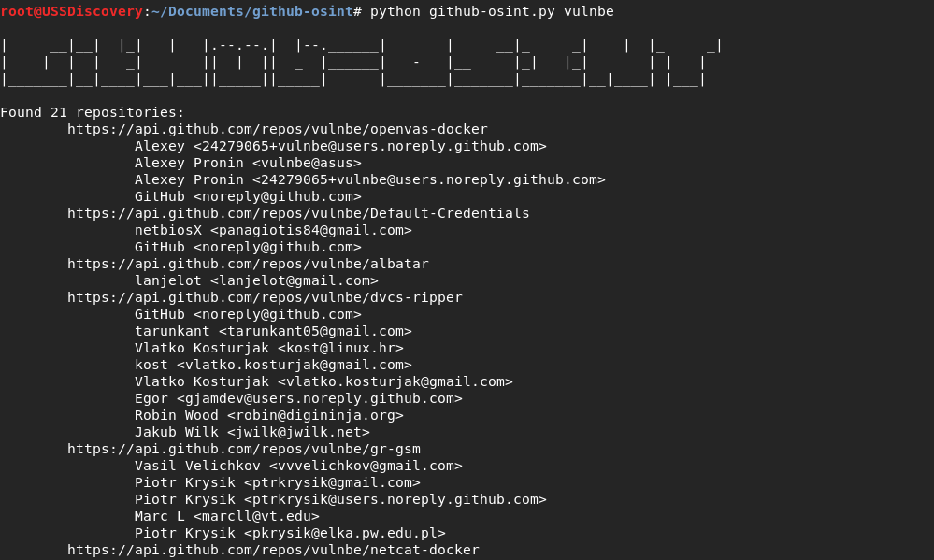The height and width of the screenshot is (560, 934).
Task: Click the gjamdev@users.noreply.github.com email line
Action: pyautogui.click(x=298, y=398)
